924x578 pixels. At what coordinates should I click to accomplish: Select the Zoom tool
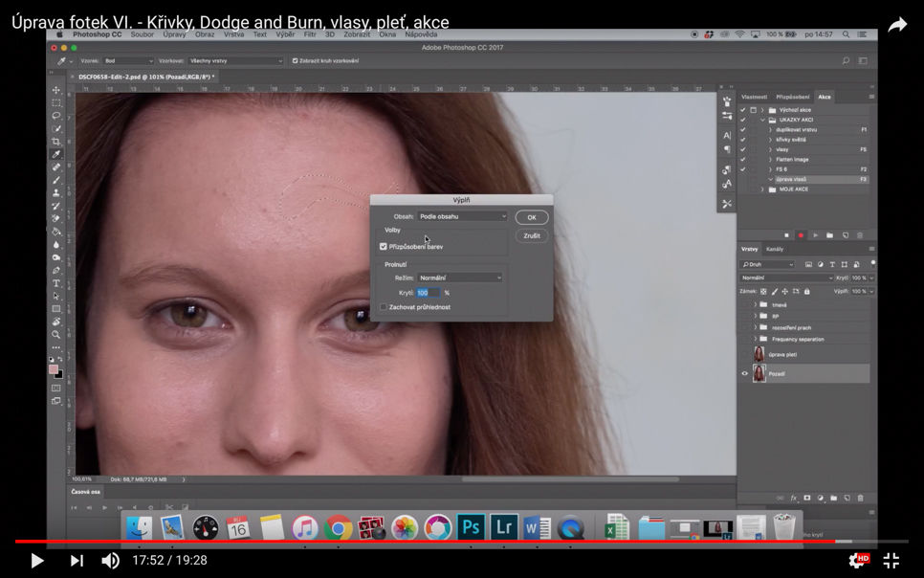click(56, 334)
